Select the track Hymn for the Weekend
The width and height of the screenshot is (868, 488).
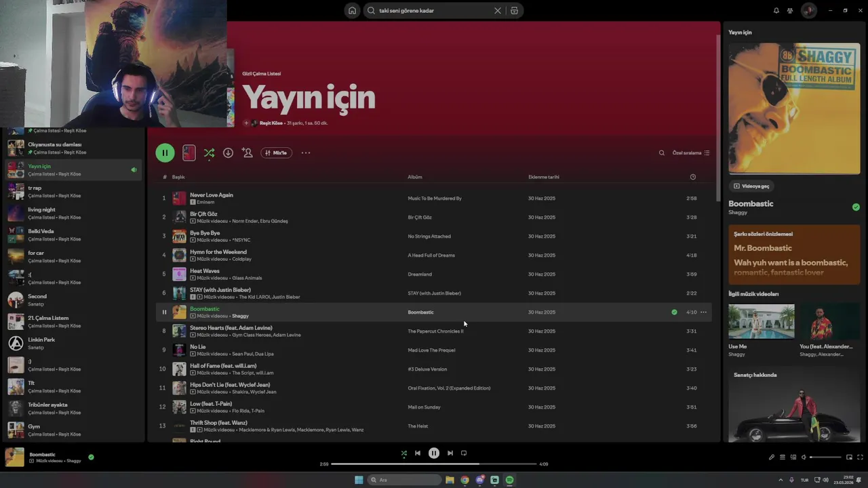coord(218,252)
